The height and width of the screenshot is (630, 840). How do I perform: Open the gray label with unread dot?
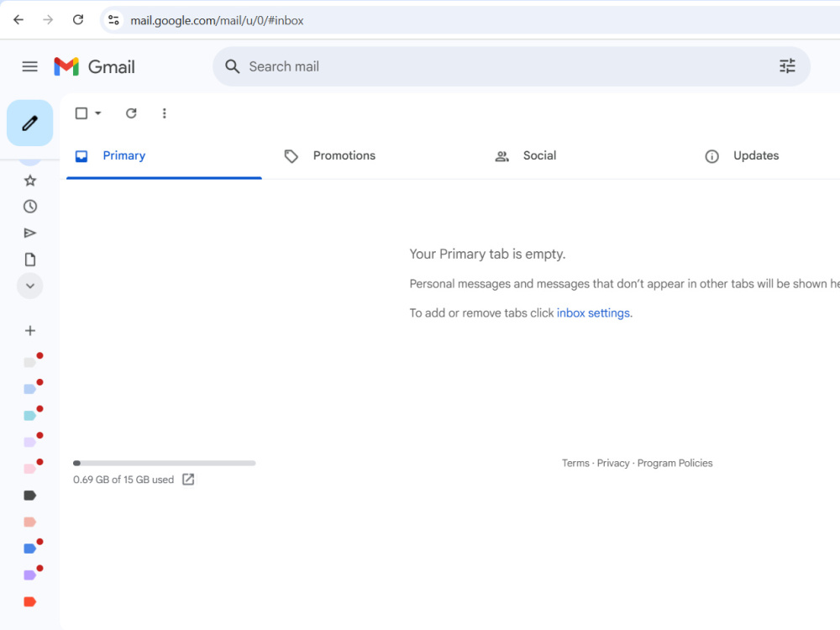coord(30,363)
